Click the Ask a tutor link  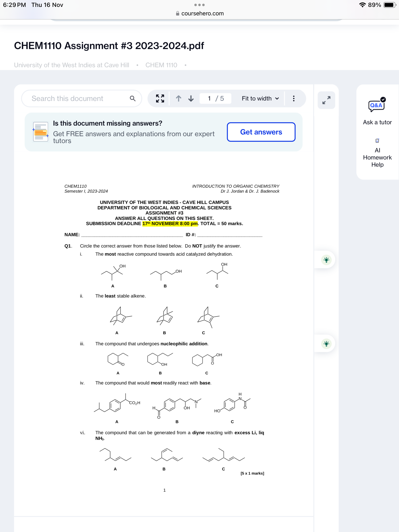point(377,122)
